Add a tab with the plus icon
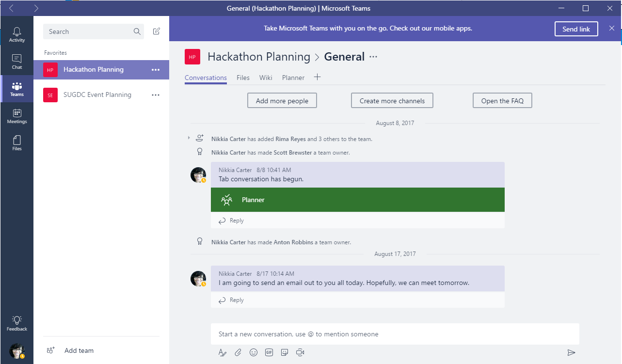 (x=317, y=77)
